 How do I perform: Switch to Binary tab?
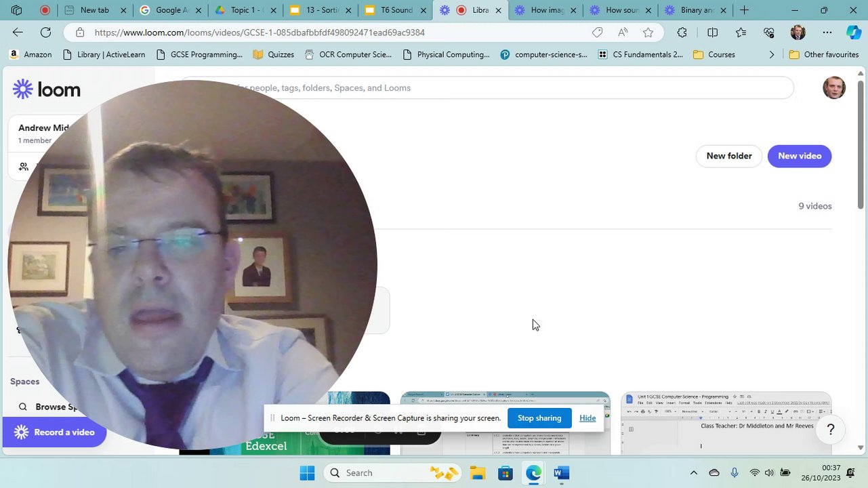pyautogui.click(x=694, y=10)
